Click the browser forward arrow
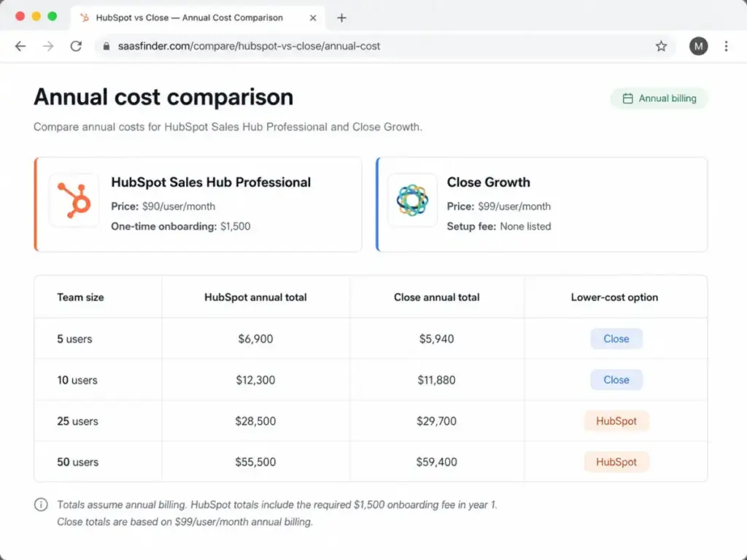 click(48, 46)
